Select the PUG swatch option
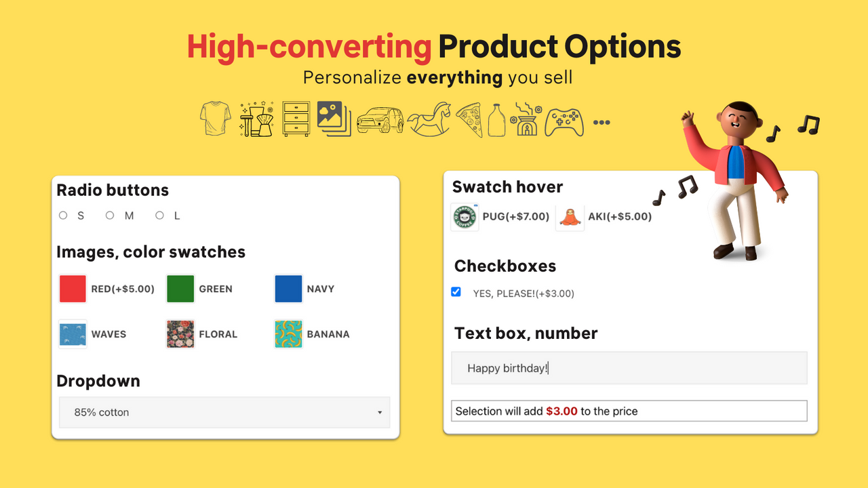Viewport: 868px width, 488px height. [465, 218]
